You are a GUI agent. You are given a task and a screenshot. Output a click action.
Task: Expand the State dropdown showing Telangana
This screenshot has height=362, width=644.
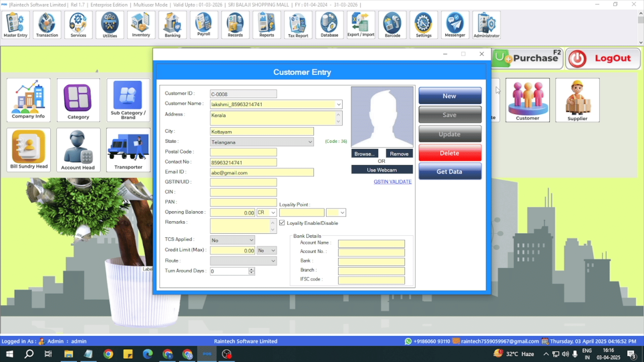click(310, 142)
